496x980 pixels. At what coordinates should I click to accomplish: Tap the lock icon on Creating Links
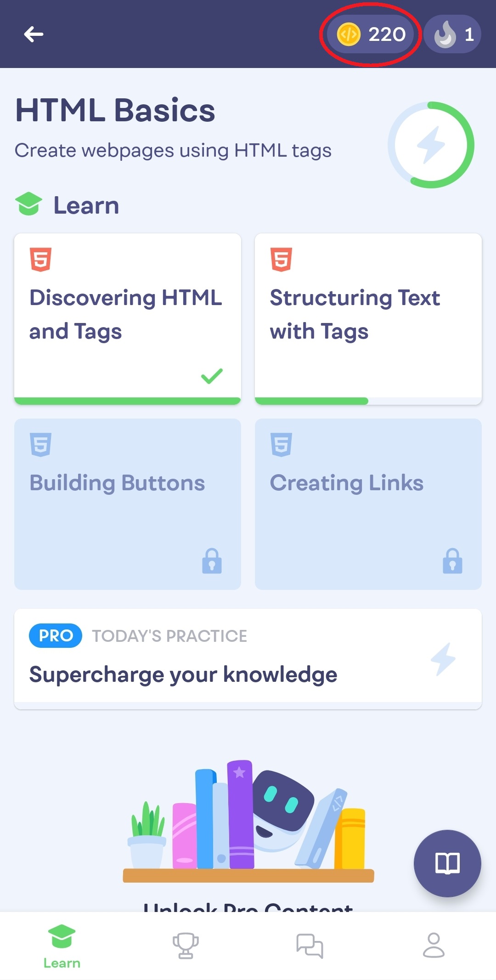tap(452, 561)
